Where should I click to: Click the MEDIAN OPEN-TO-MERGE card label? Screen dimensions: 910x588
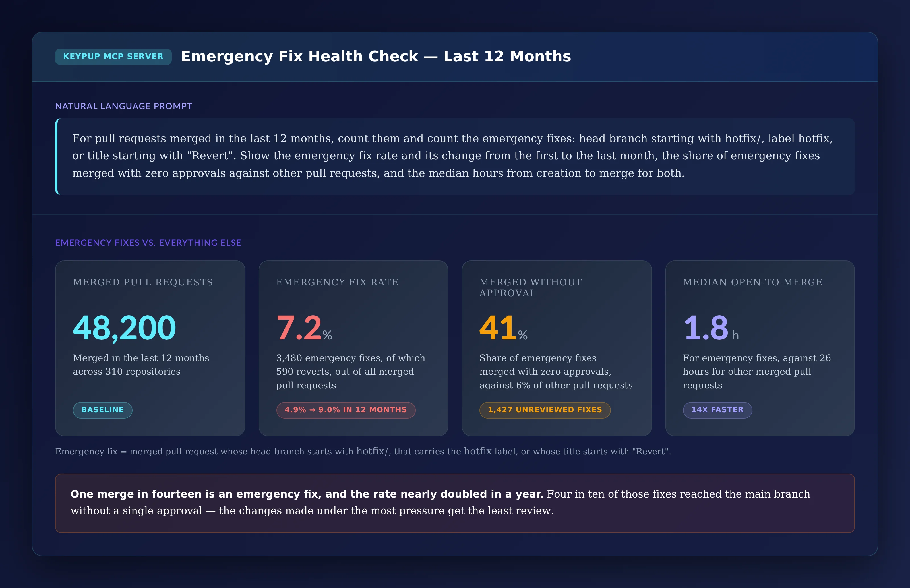coord(752,282)
